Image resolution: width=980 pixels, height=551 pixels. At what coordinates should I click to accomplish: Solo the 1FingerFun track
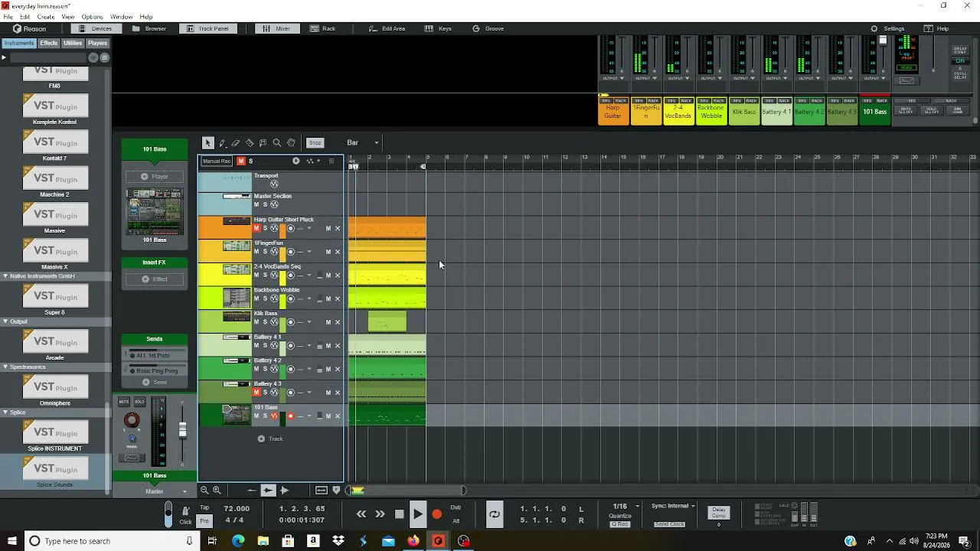pyautogui.click(x=265, y=252)
